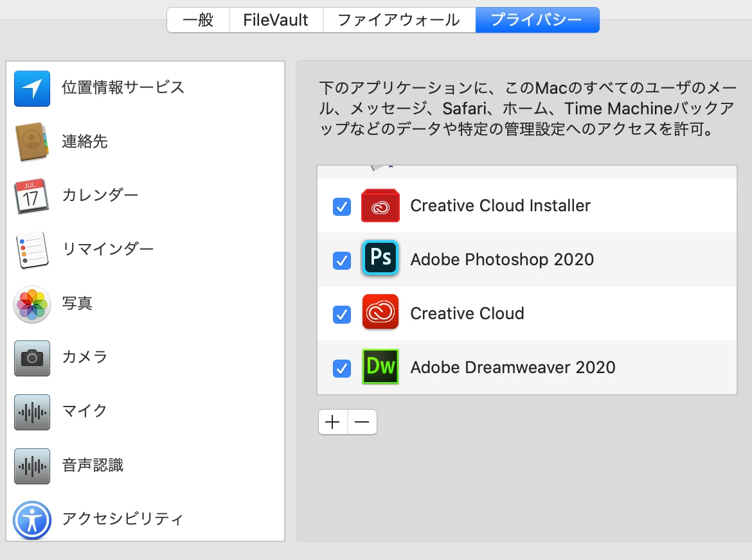Click the 連絡先 contacts book icon
This screenshot has width=752, height=560.
point(32,142)
